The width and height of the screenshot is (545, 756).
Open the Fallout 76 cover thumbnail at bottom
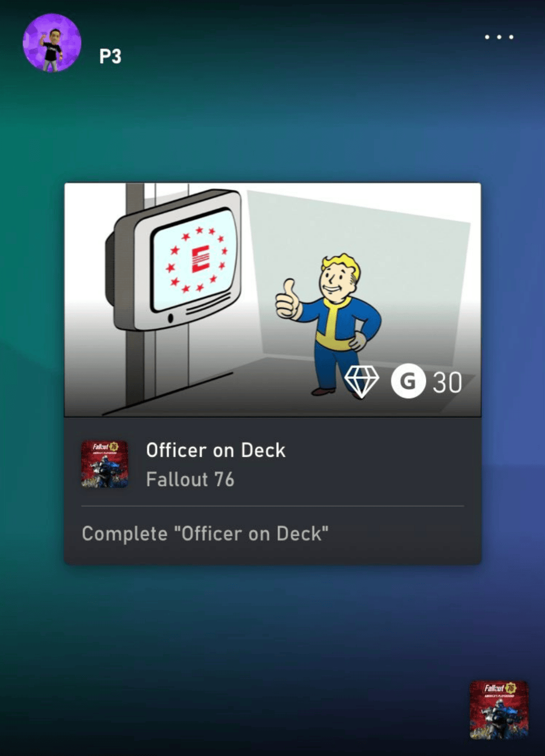pyautogui.click(x=499, y=710)
